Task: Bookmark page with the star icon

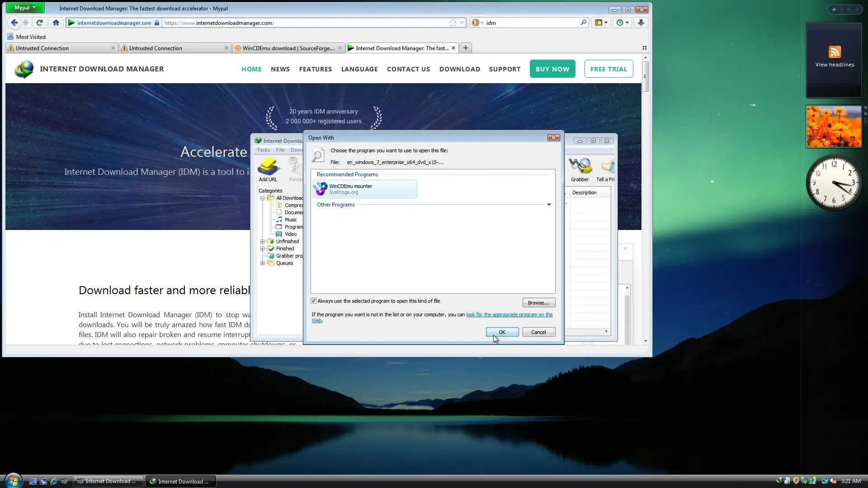Action: click(x=453, y=23)
